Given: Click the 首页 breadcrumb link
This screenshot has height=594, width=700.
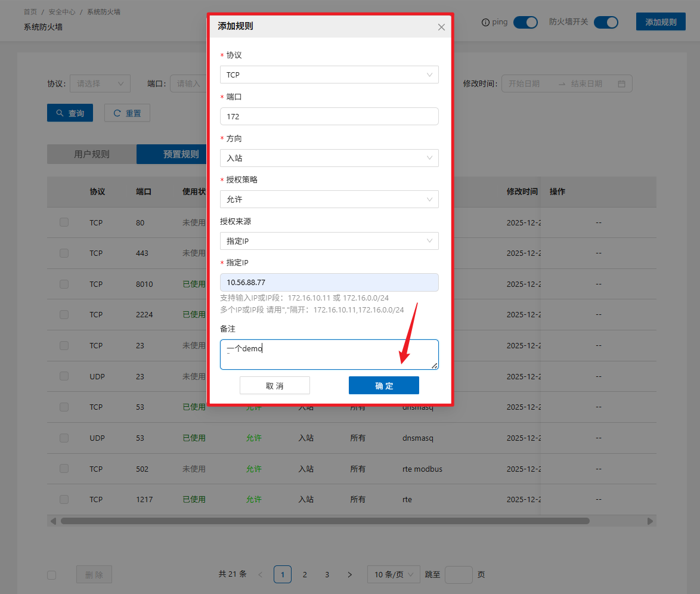Looking at the screenshot, I should tap(30, 12).
